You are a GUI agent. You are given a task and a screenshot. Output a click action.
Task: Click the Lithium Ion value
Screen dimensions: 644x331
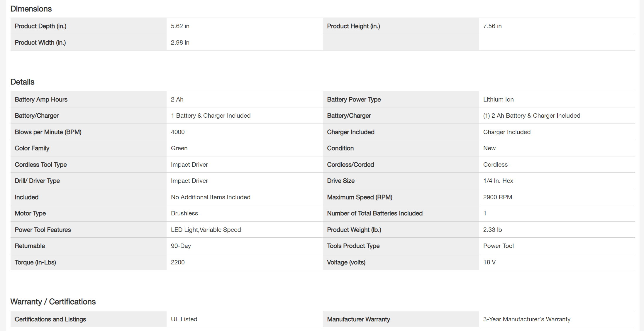[x=498, y=99]
